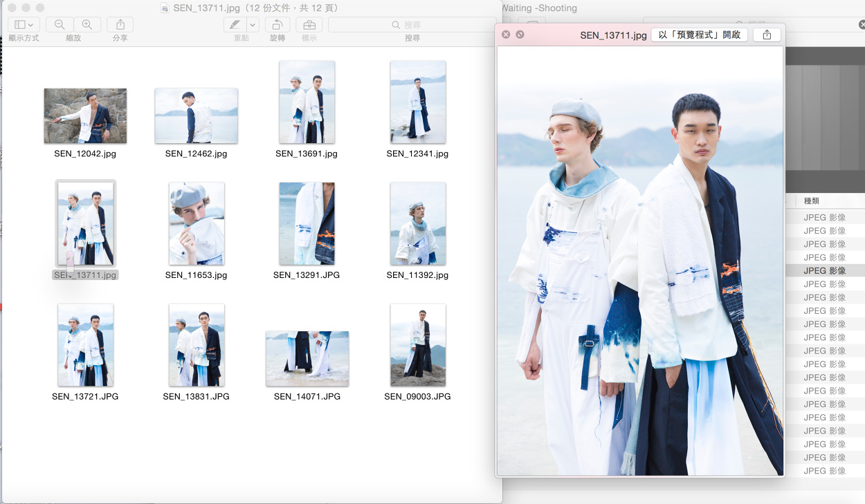Select the SEN_12042.jpg thumbnail
This screenshot has width=865, height=504.
(85, 115)
